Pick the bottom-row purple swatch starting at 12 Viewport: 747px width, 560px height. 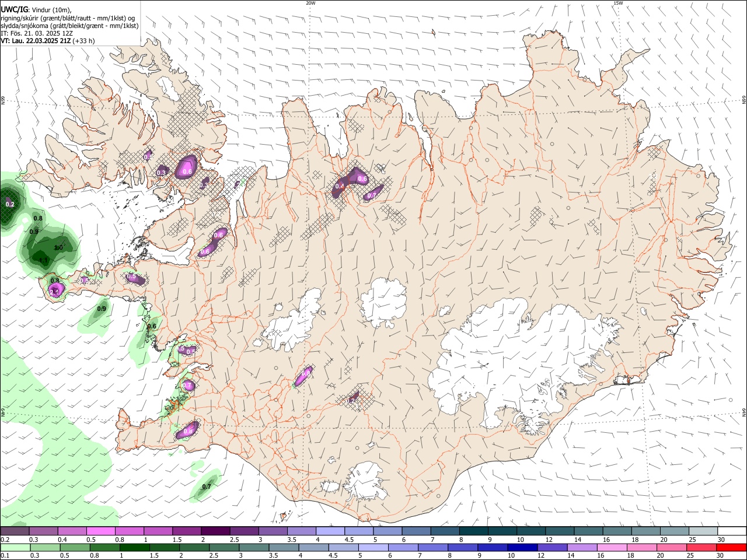(553, 547)
